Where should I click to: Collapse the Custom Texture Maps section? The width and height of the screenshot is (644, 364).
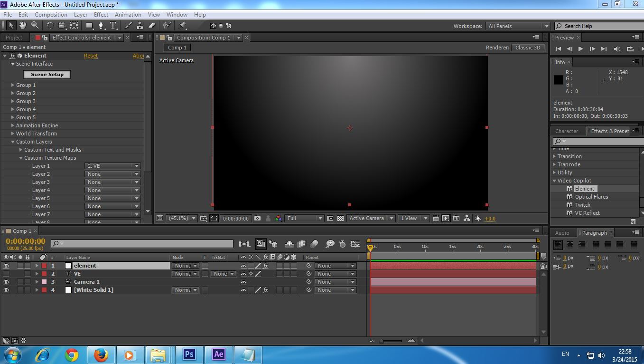(x=21, y=158)
